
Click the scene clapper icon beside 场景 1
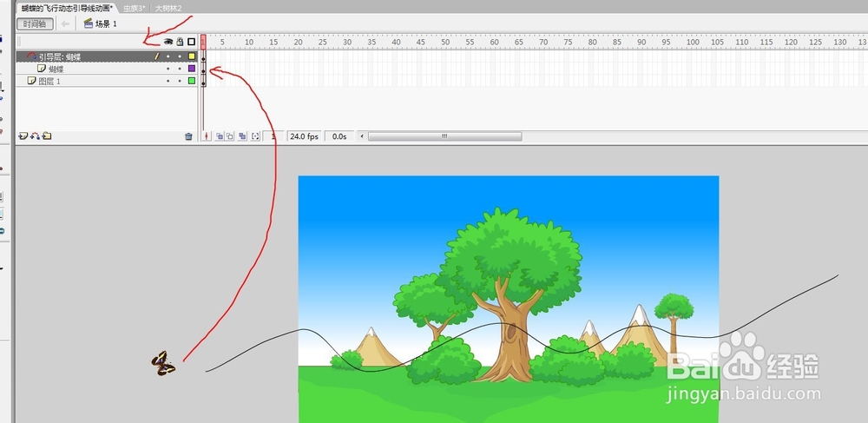[x=88, y=23]
